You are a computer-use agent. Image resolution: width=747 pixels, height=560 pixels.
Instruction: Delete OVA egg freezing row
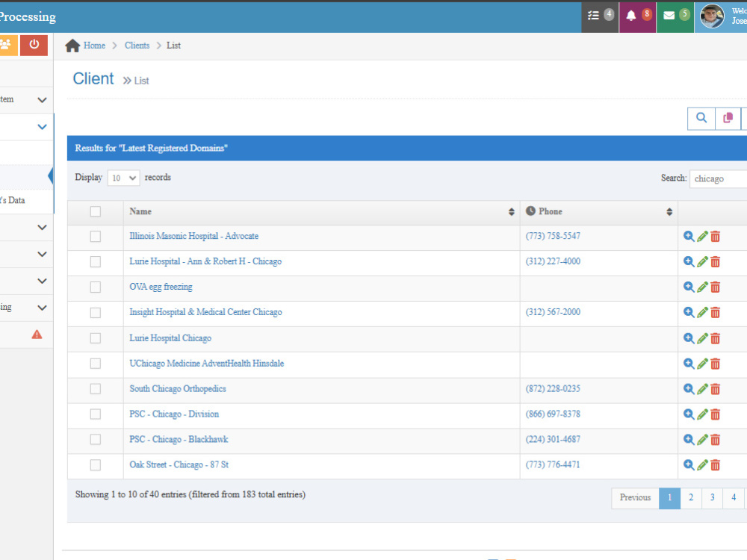point(715,287)
